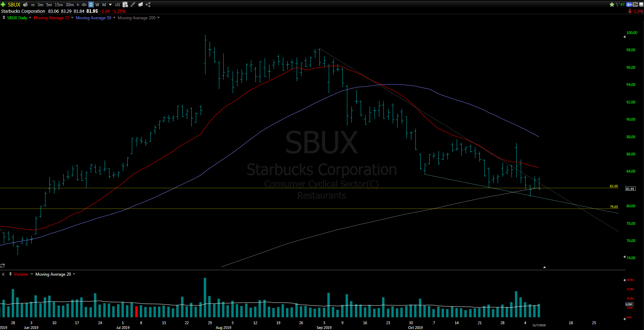Viewport: 644px width, 330px height.
Task: Select the hourly 'h' timeframe
Action: tap(78, 5)
